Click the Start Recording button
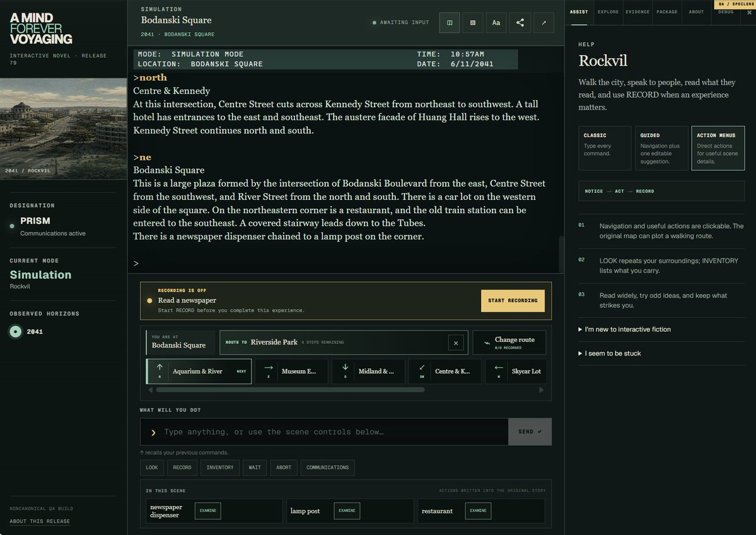Viewport: 756px width, 535px height. (x=513, y=300)
